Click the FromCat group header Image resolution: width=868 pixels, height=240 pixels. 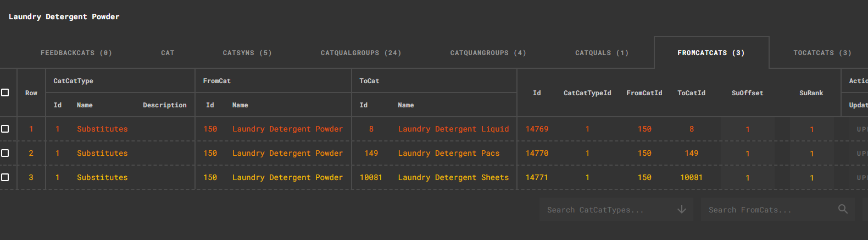(216, 81)
